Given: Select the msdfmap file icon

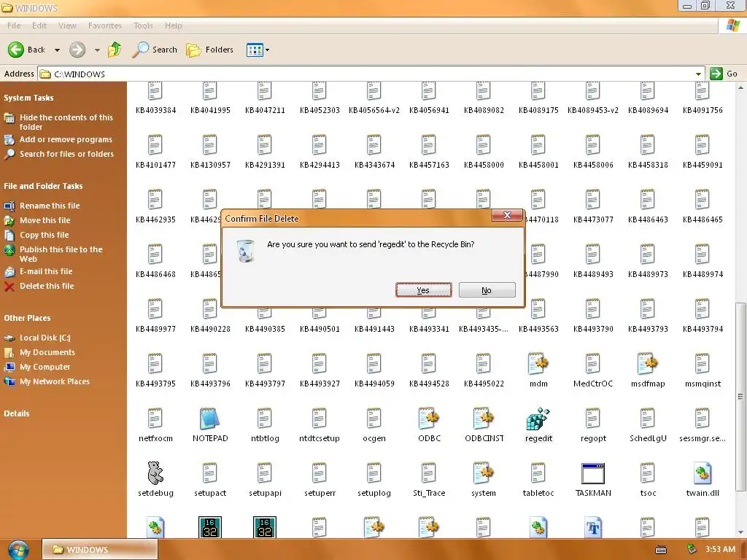Looking at the screenshot, I should 648,364.
